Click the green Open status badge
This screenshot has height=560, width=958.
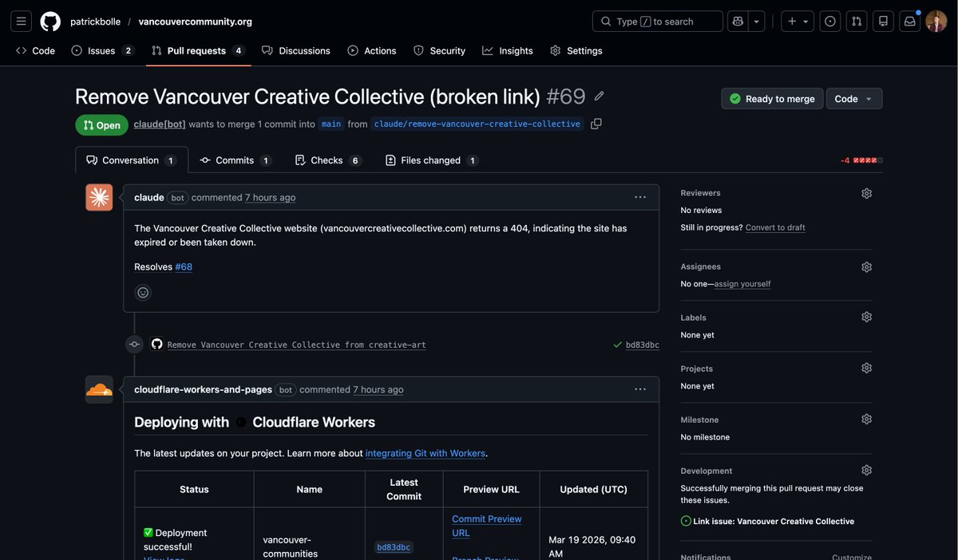pos(101,125)
